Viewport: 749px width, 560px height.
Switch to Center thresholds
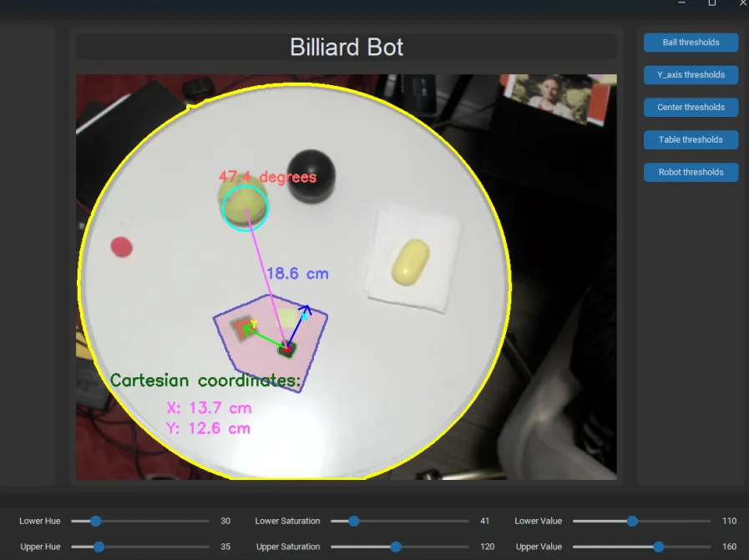click(691, 108)
